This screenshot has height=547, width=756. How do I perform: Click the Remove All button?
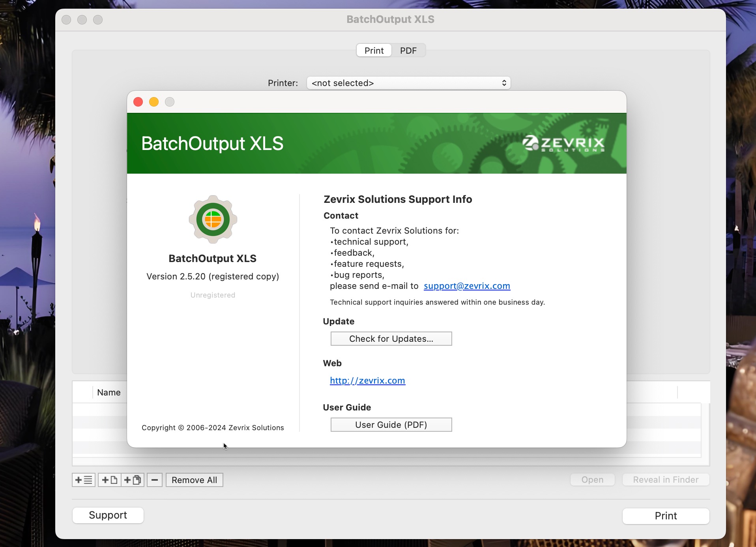click(195, 480)
